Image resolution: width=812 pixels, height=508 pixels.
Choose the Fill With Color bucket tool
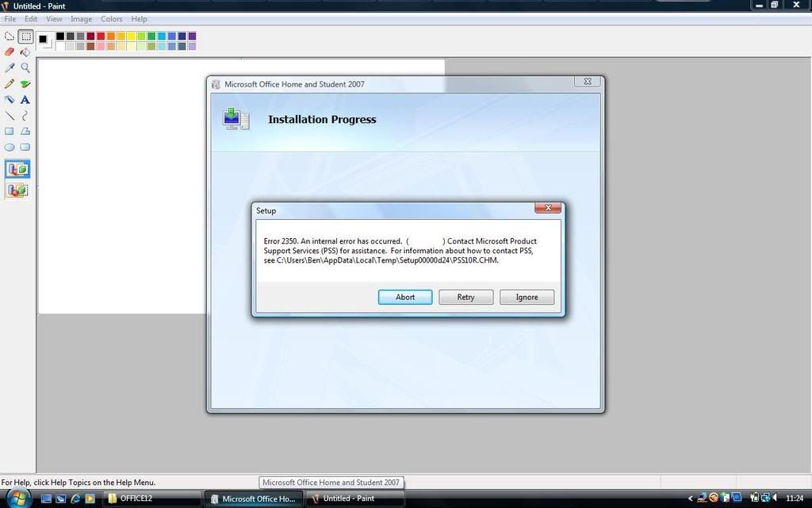pyautogui.click(x=25, y=52)
